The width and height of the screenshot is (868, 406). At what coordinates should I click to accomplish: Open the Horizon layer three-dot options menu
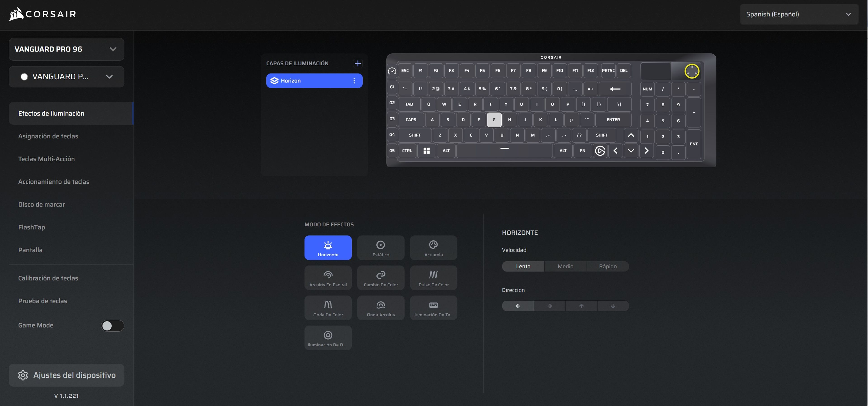(354, 81)
